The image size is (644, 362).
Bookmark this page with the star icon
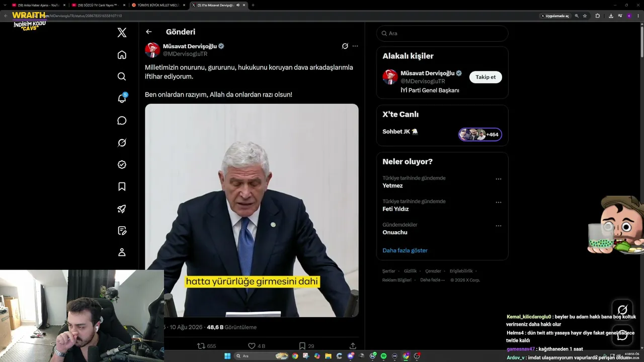point(585,16)
